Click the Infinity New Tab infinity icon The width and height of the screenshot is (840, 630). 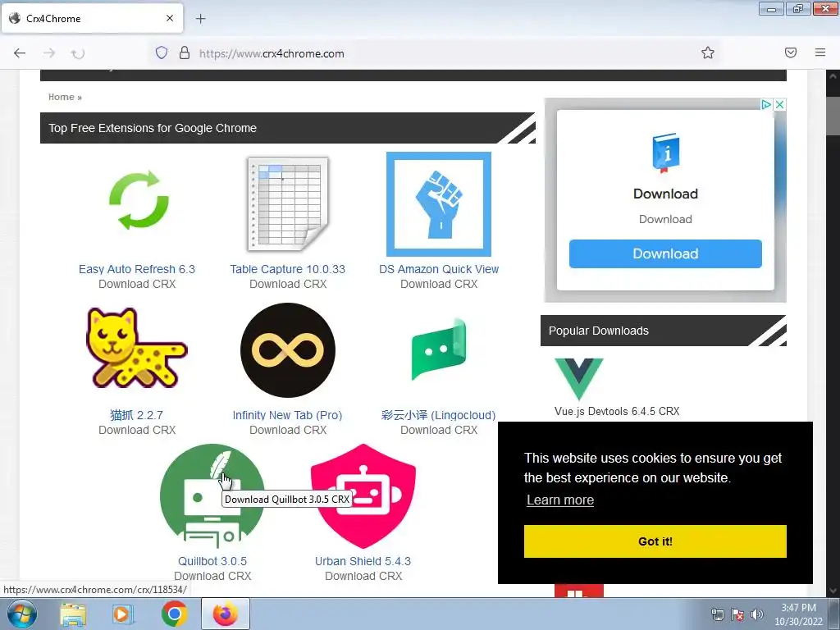(x=288, y=350)
